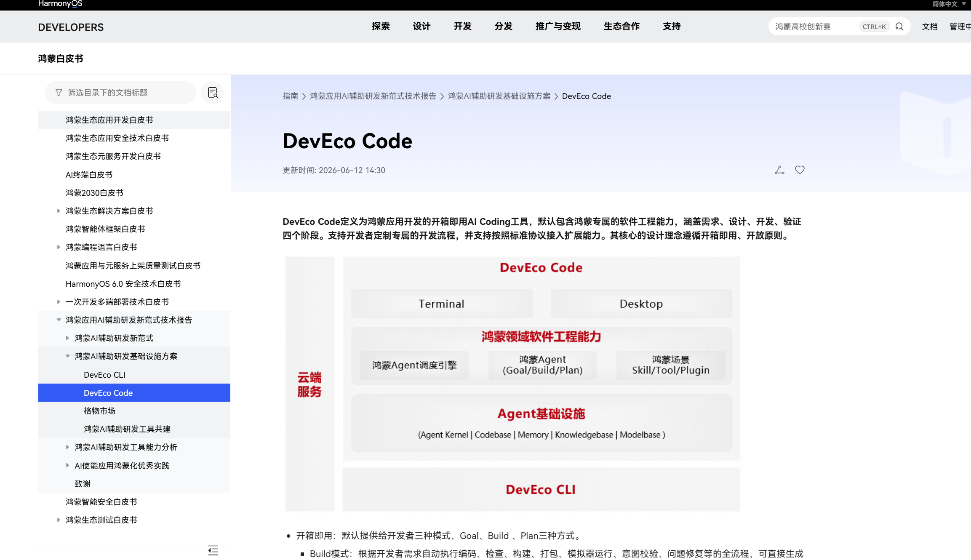
Task: Open the 推广与变现 menu
Action: click(558, 27)
